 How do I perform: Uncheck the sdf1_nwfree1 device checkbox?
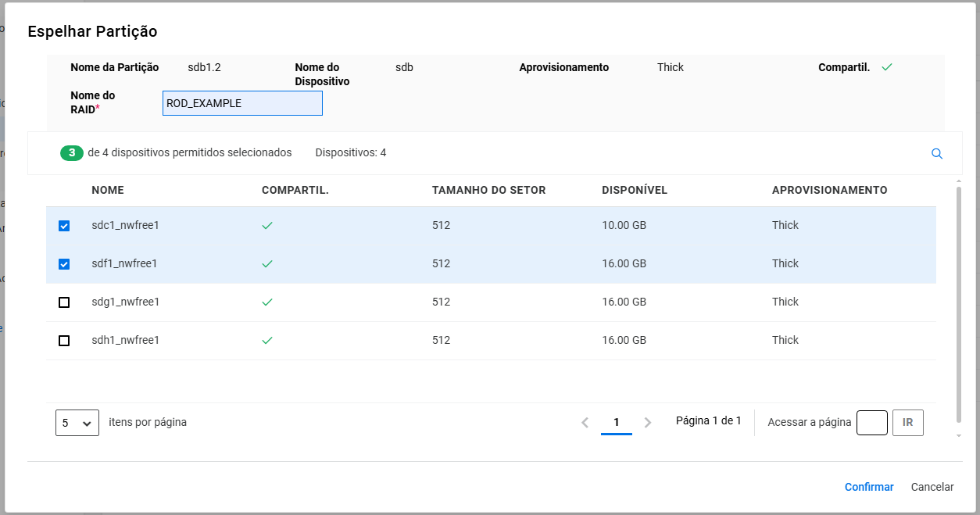tap(64, 264)
